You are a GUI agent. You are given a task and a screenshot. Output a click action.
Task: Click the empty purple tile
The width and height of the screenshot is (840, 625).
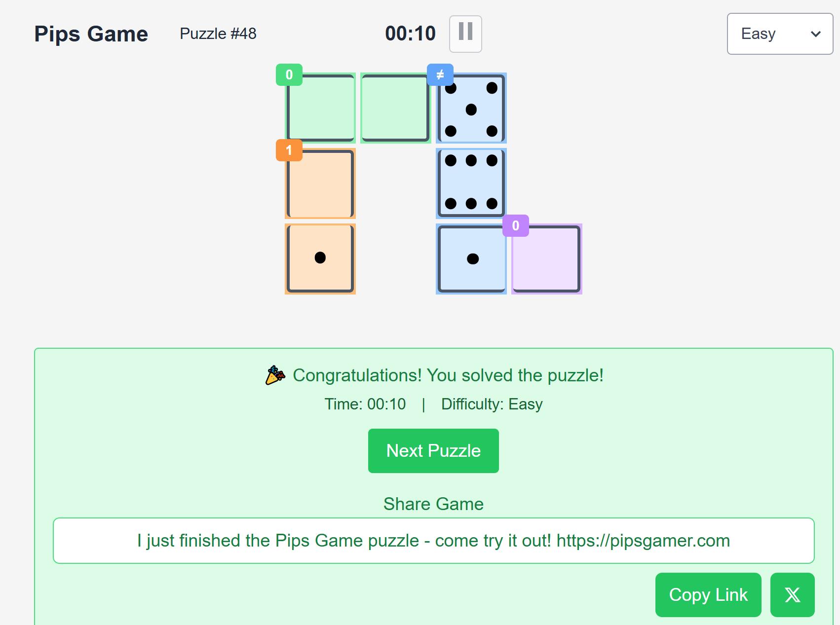[x=547, y=259]
